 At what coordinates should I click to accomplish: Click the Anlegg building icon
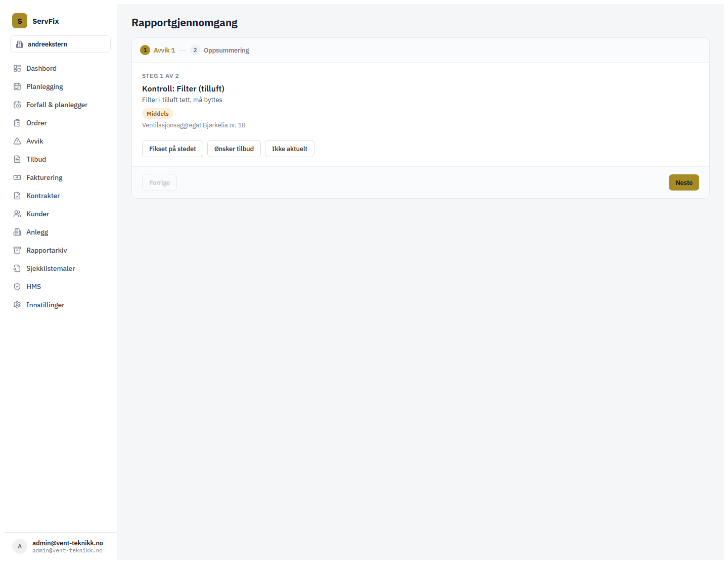tap(17, 232)
